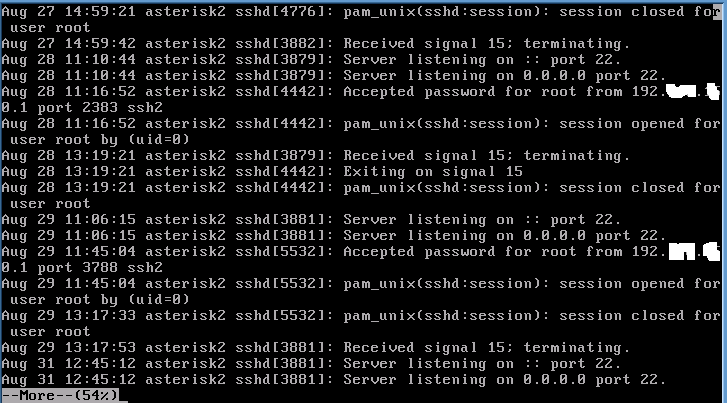Image resolution: width=727 pixels, height=403 pixels.
Task: Click the "Aug 27 14:59:42" timestamp
Action: coord(66,43)
